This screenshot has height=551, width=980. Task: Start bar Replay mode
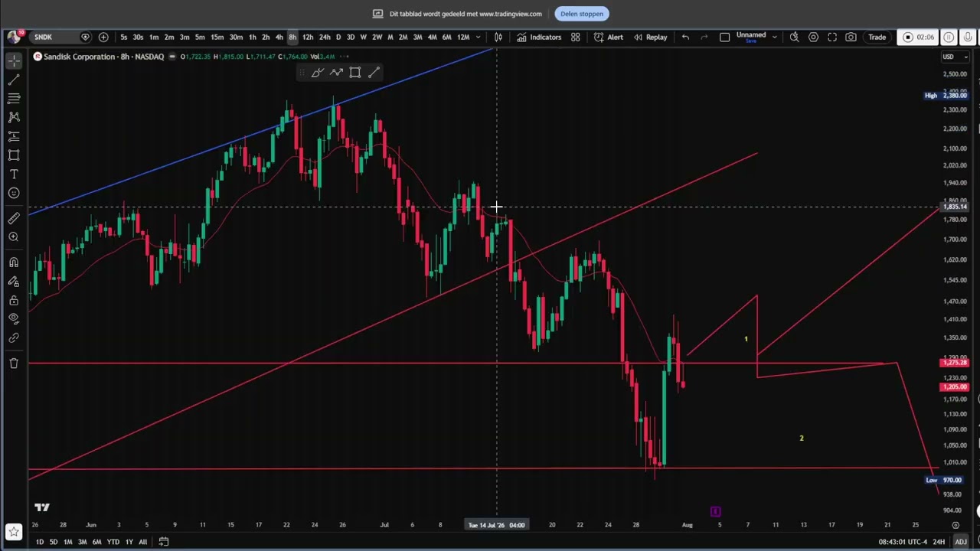(x=650, y=37)
